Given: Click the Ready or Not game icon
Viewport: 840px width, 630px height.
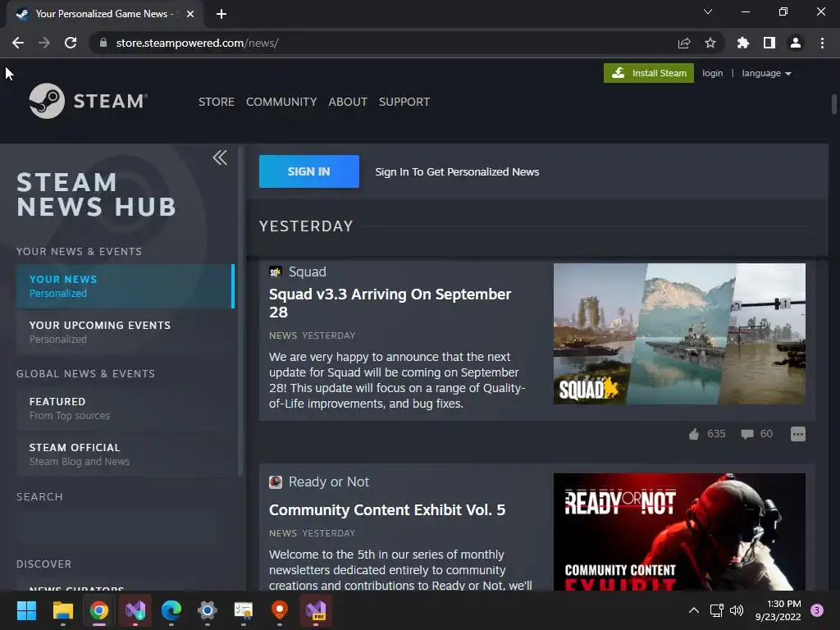Looking at the screenshot, I should [x=276, y=482].
